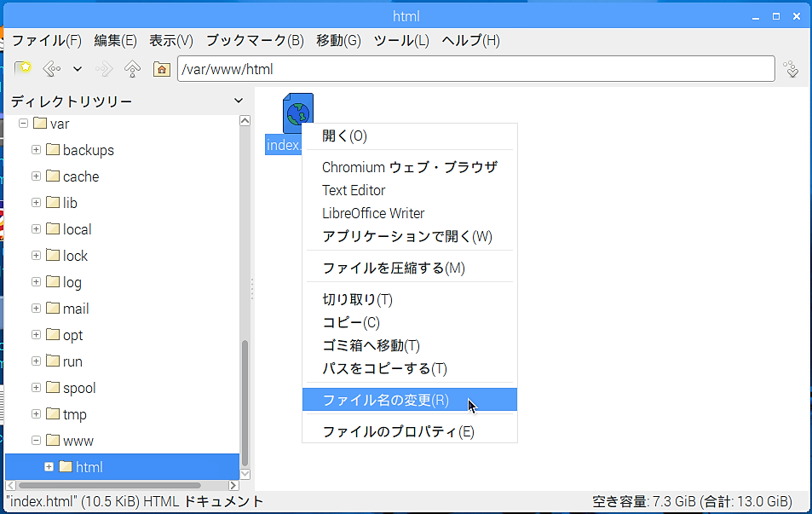Open the ツール(L) menu

[401, 40]
